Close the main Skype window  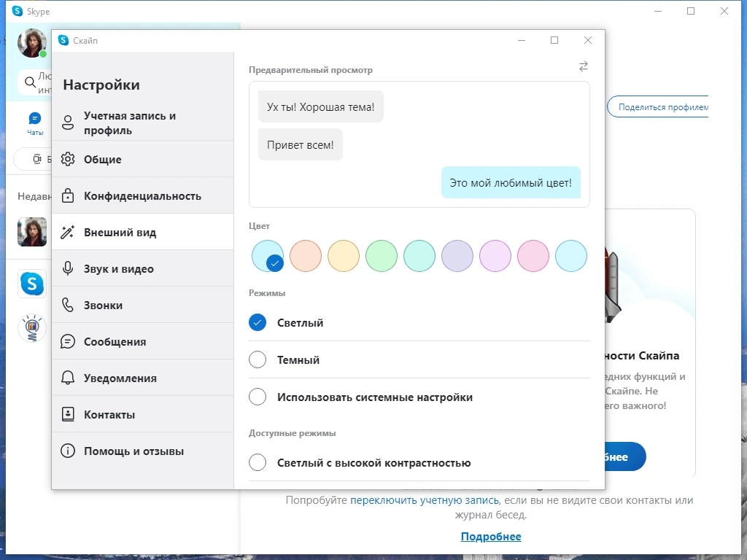(724, 11)
